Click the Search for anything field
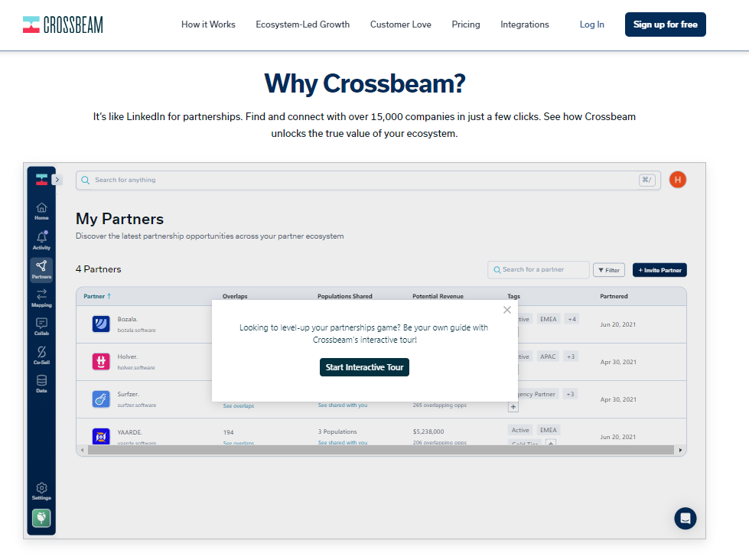Image resolution: width=749 pixels, height=560 pixels. tap(368, 180)
